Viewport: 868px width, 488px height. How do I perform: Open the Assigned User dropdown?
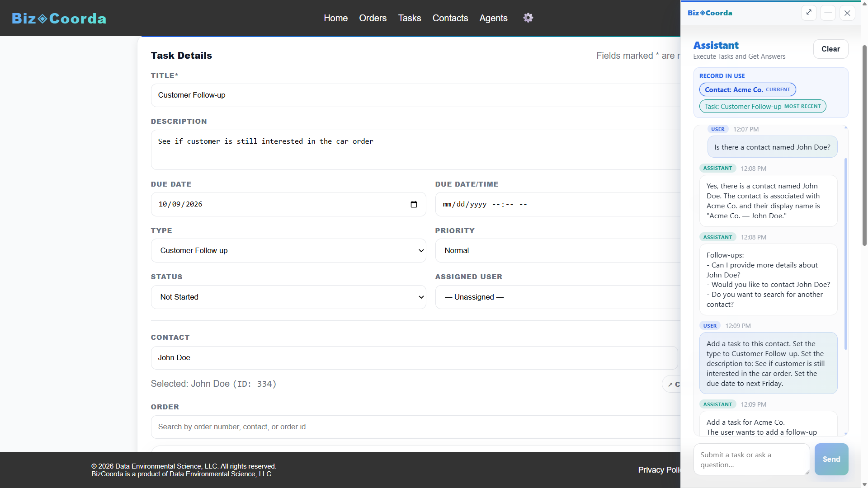point(558,297)
